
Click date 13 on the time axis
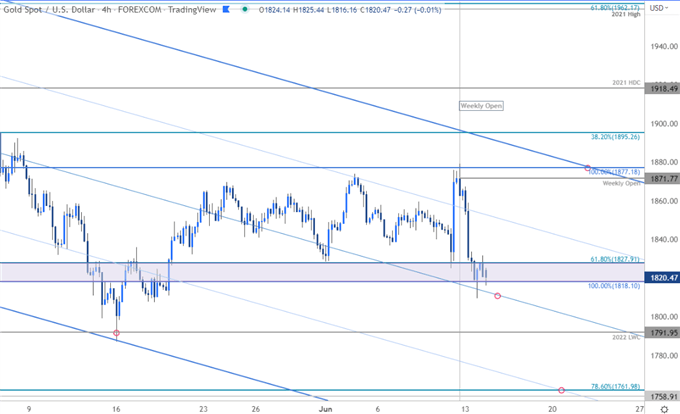465,409
